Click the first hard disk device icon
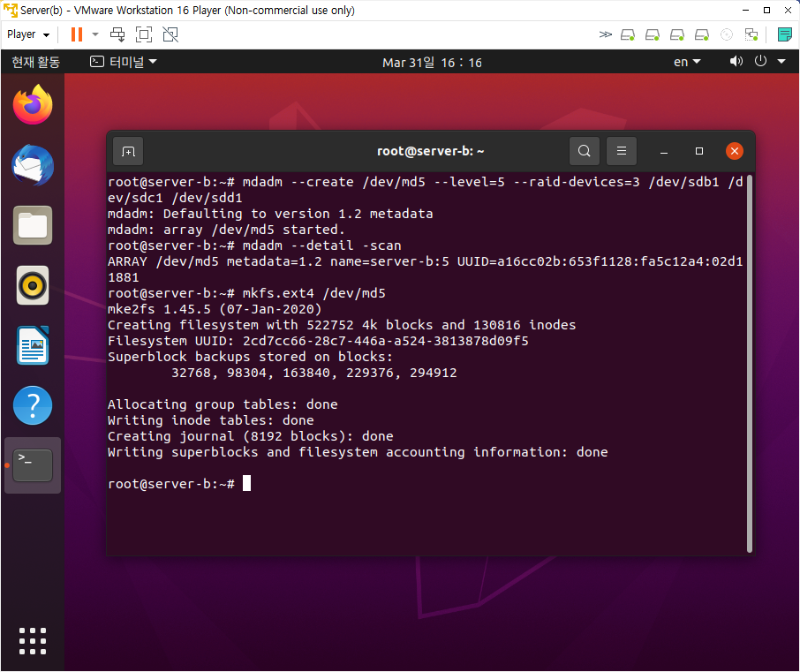This screenshot has width=800, height=672. [x=628, y=34]
